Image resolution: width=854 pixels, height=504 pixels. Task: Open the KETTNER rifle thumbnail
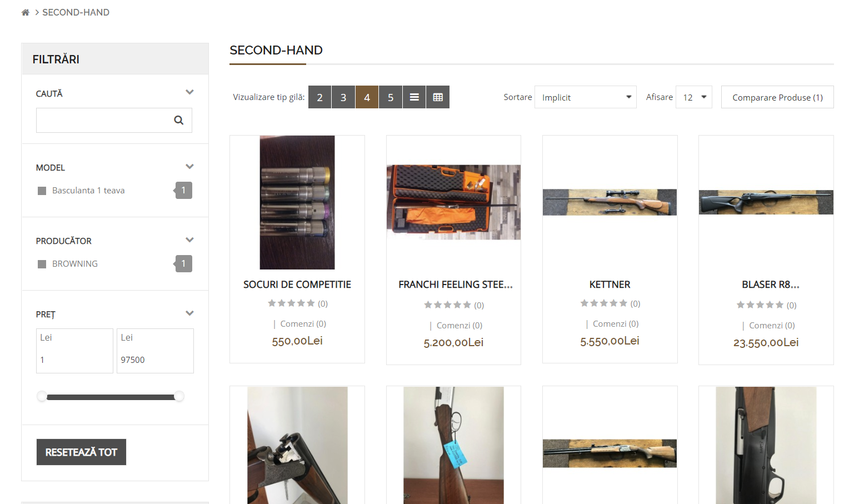tap(610, 202)
